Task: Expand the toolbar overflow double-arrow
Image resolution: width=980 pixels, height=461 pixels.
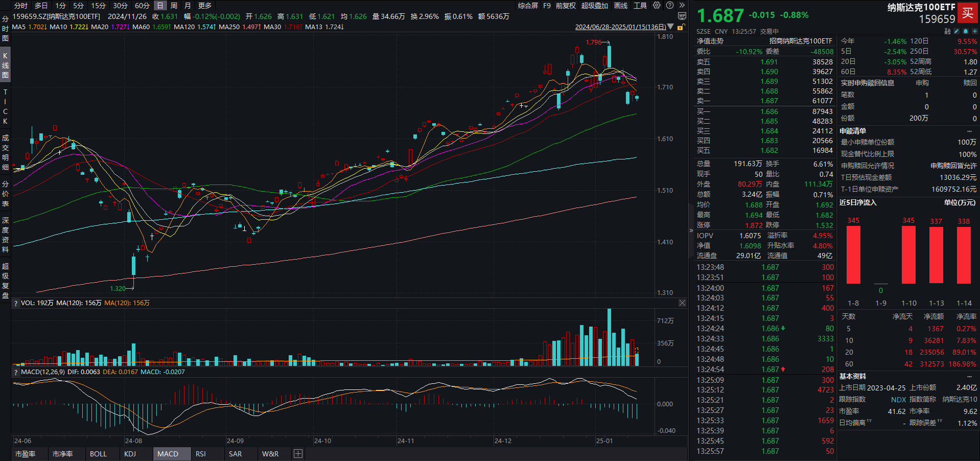Action: [x=682, y=6]
